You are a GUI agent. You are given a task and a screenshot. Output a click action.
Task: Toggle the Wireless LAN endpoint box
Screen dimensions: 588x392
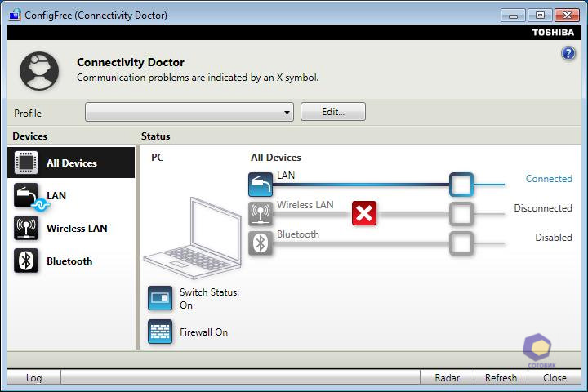pyautogui.click(x=461, y=214)
